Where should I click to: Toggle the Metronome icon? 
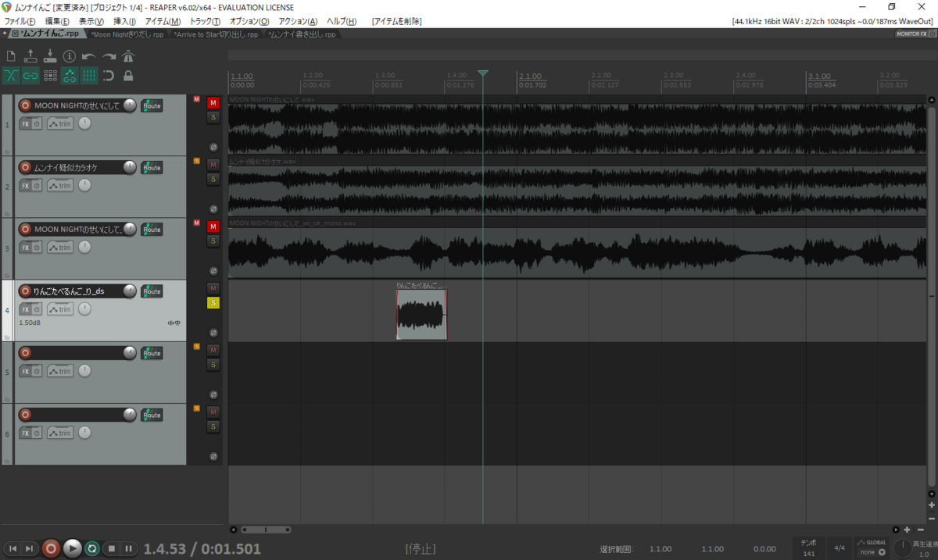(128, 56)
